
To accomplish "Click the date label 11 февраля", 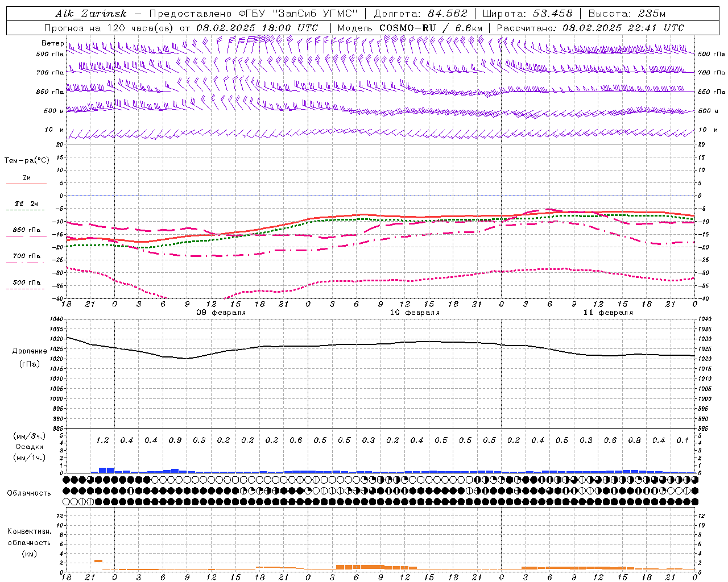I will [608, 313].
